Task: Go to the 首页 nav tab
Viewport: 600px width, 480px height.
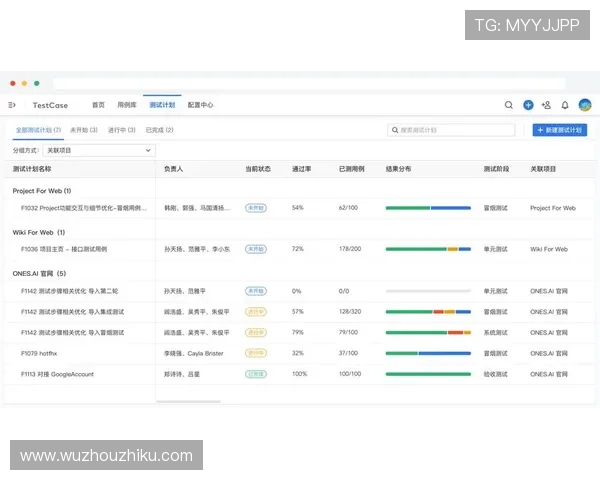Action: [x=98, y=105]
